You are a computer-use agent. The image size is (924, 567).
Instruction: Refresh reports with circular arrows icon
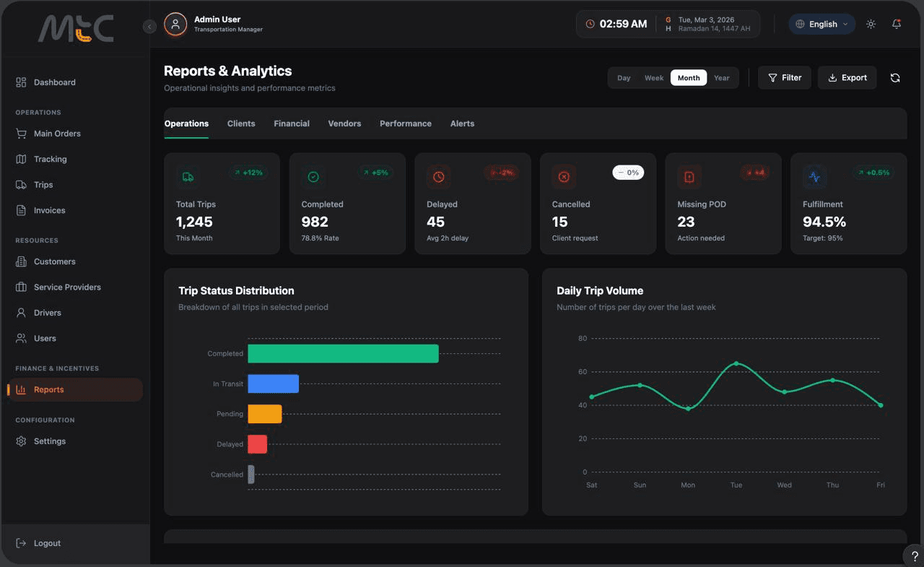point(895,78)
